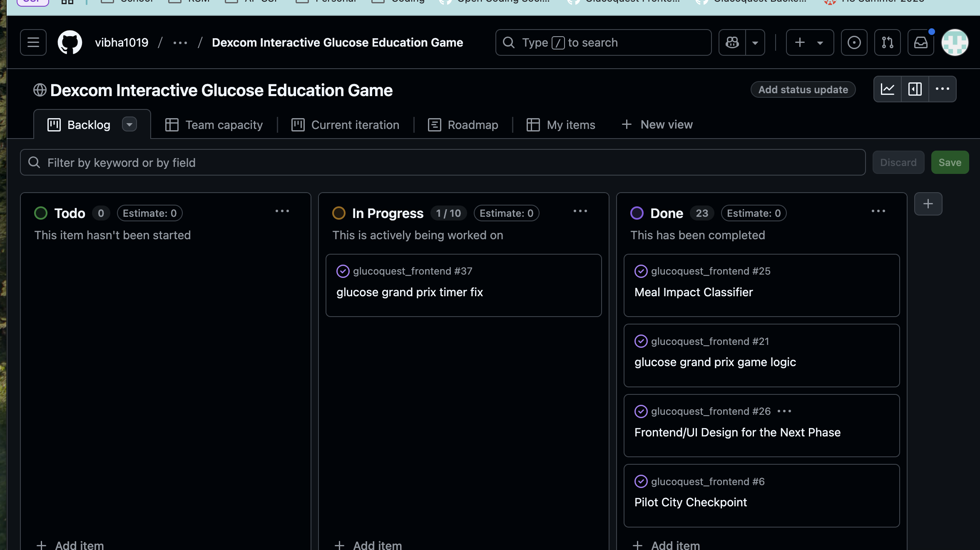Click In Progress 1 / 10 count

[x=448, y=213]
